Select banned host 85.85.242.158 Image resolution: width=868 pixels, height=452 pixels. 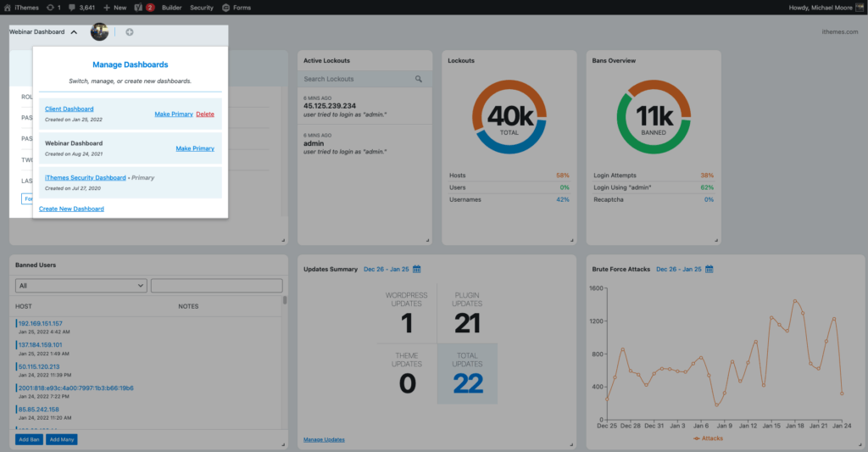(39, 410)
